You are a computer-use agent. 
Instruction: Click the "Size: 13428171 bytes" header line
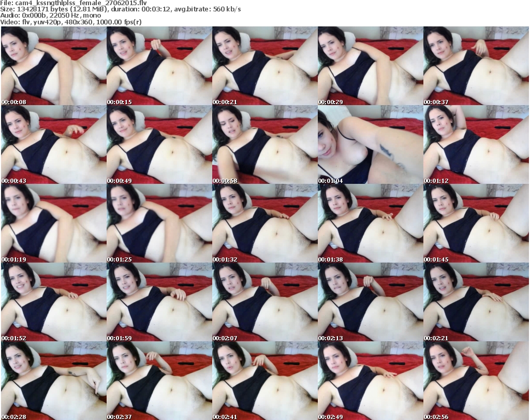pos(120,9)
